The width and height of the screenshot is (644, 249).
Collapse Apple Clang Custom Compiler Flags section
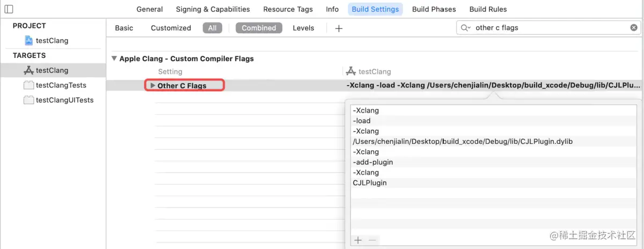[x=114, y=58]
